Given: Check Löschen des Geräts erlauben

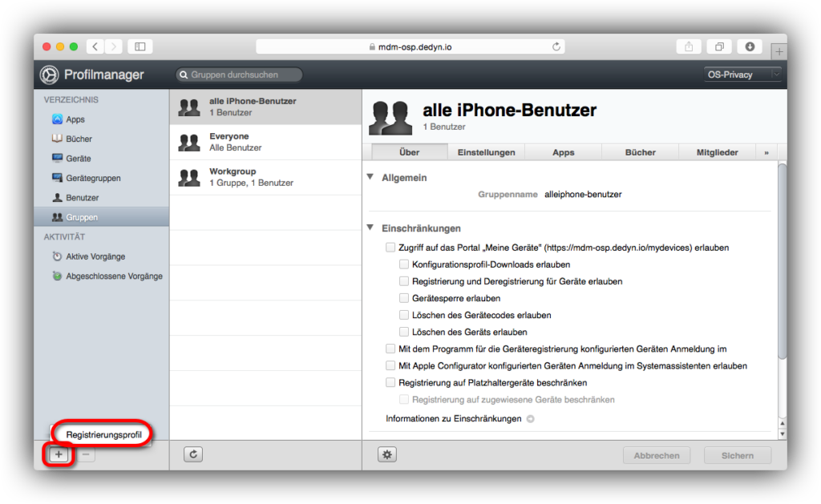Looking at the screenshot, I should pyautogui.click(x=404, y=331).
